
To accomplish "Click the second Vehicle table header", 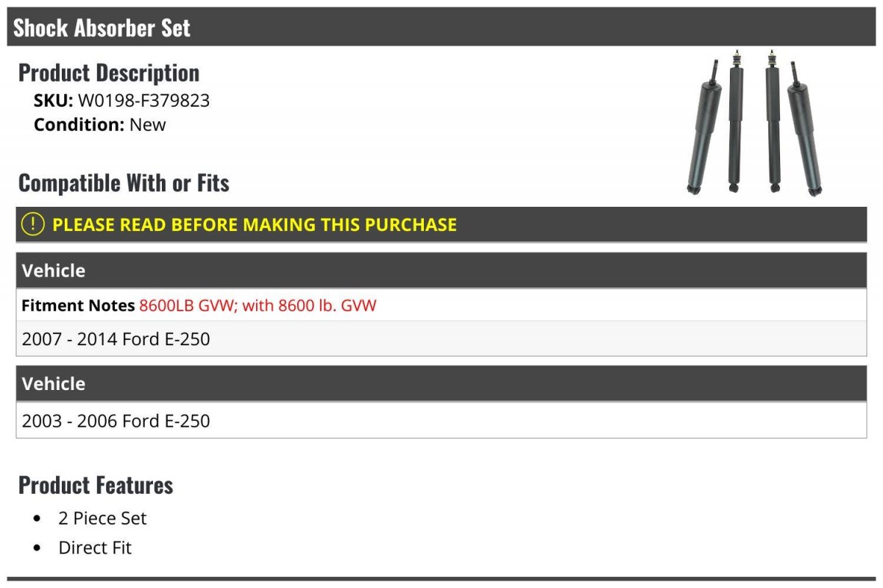I will (441, 383).
